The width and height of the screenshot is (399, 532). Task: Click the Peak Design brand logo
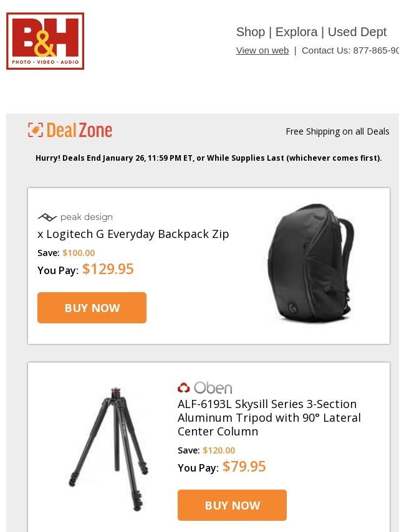(75, 217)
